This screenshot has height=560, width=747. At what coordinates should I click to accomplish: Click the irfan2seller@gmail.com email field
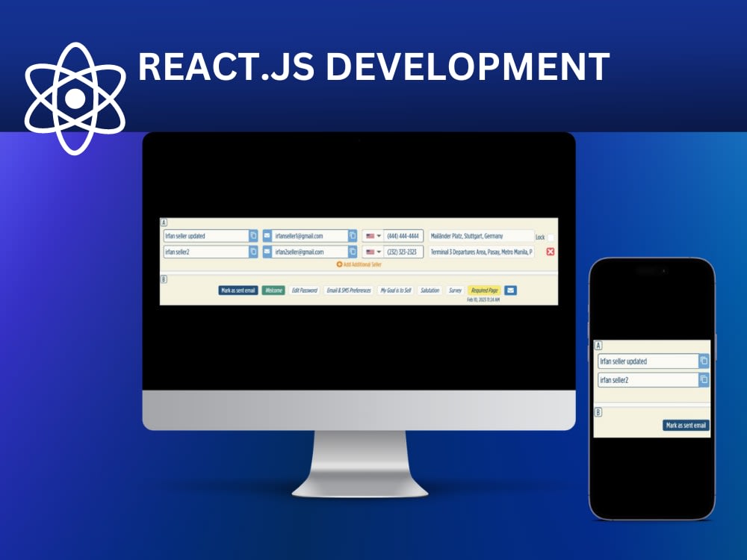[x=310, y=252]
